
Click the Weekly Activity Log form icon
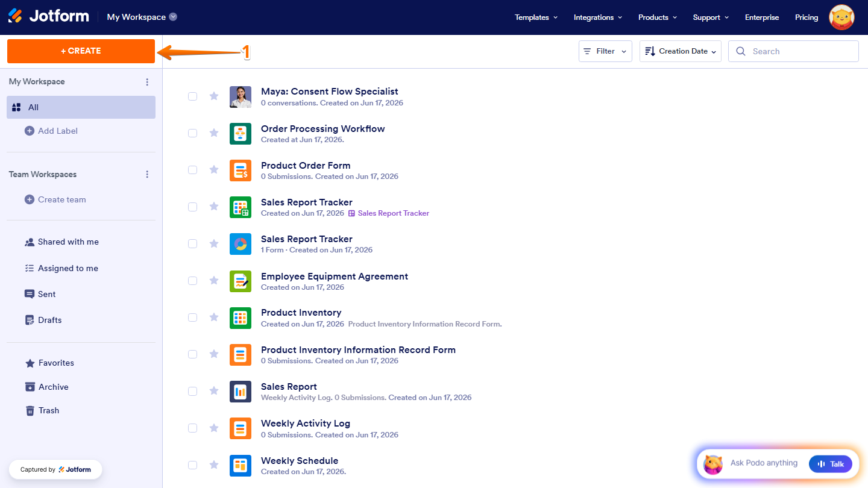(241, 428)
